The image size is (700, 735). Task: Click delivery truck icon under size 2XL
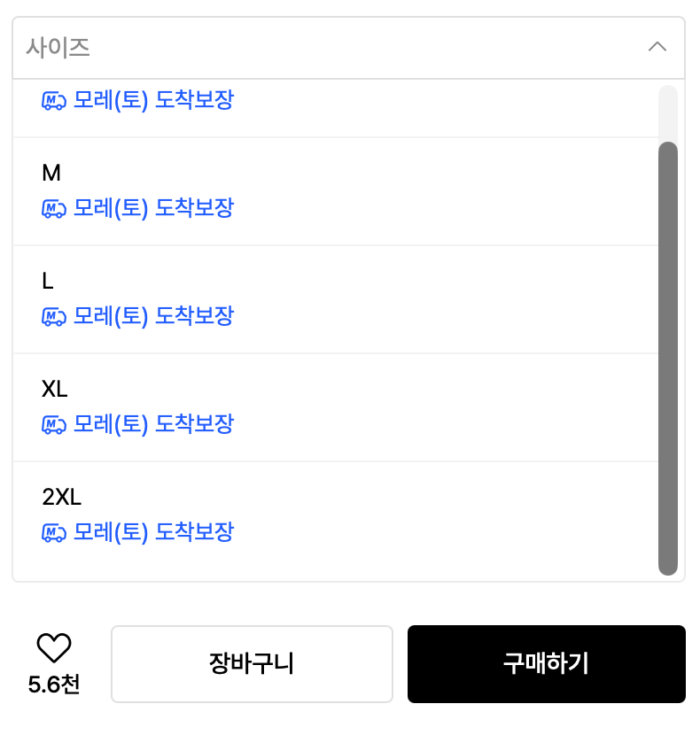click(x=54, y=533)
